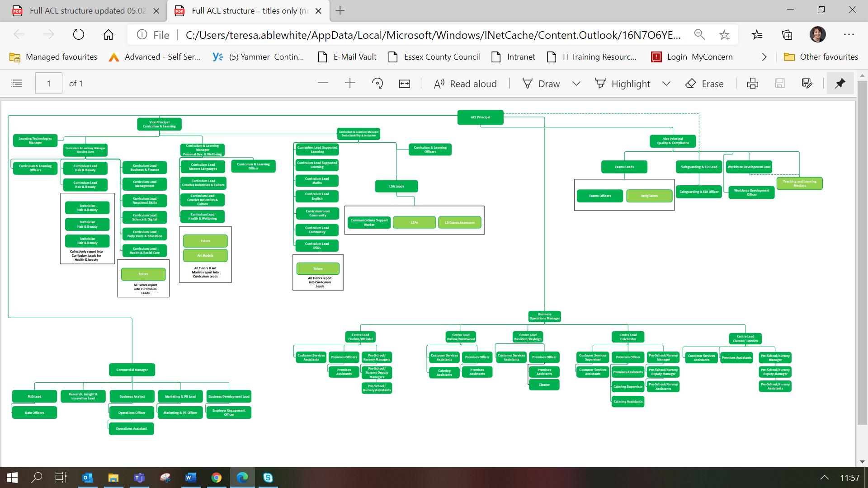The image size is (868, 488).
Task: Add this page to favourites star
Action: [724, 35]
